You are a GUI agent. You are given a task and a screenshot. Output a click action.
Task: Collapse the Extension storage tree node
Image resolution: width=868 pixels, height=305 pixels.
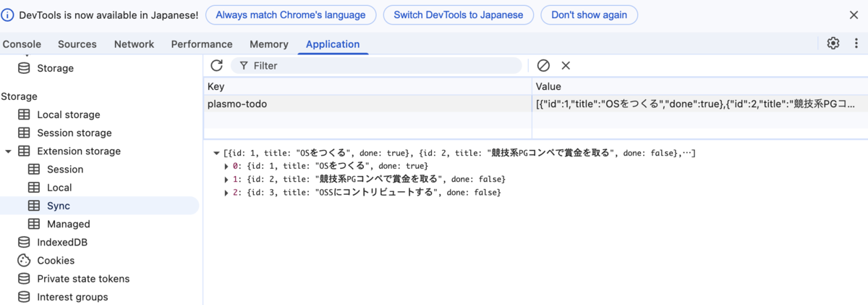[8, 151]
